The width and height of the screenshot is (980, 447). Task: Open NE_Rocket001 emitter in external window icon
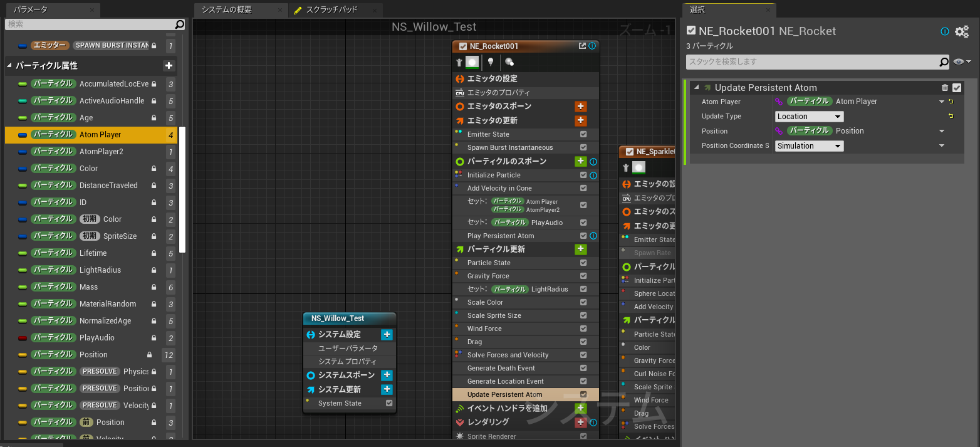(x=582, y=46)
